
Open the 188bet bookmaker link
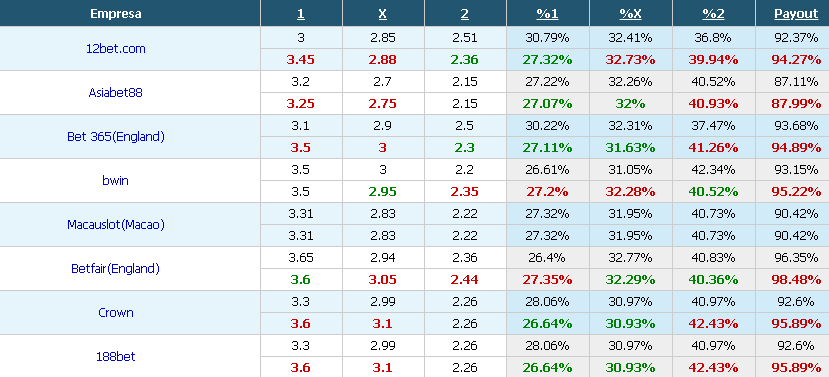click(116, 357)
